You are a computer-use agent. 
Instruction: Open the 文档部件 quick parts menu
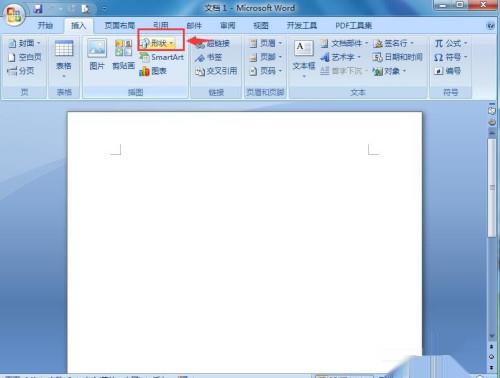344,43
